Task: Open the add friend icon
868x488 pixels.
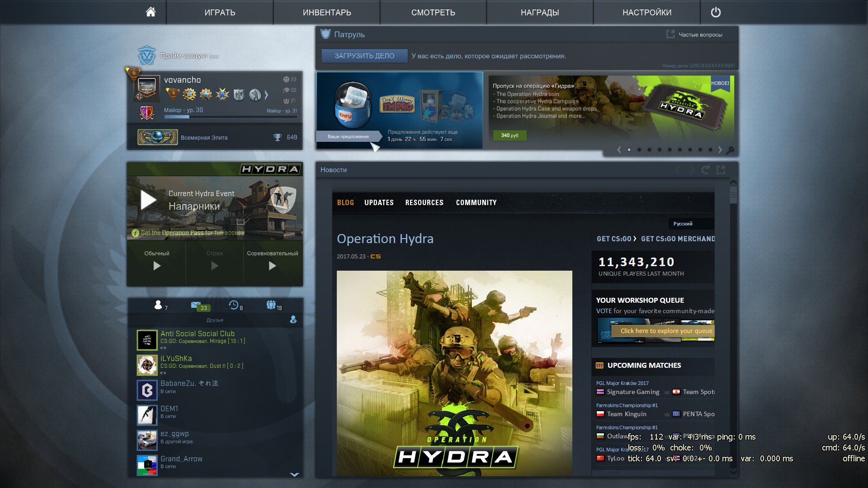Action: [x=293, y=320]
